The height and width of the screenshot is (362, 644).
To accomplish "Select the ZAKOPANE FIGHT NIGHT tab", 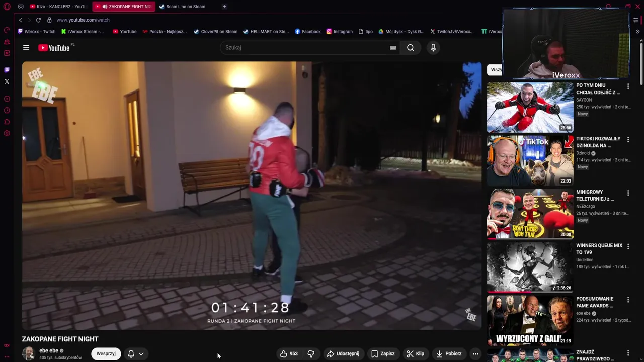I will coord(123,7).
